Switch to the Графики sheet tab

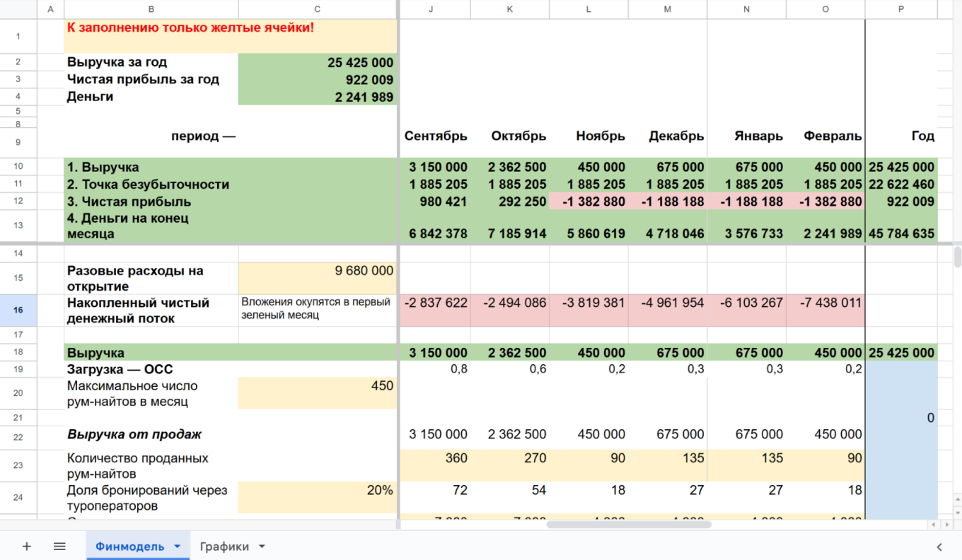click(x=224, y=547)
